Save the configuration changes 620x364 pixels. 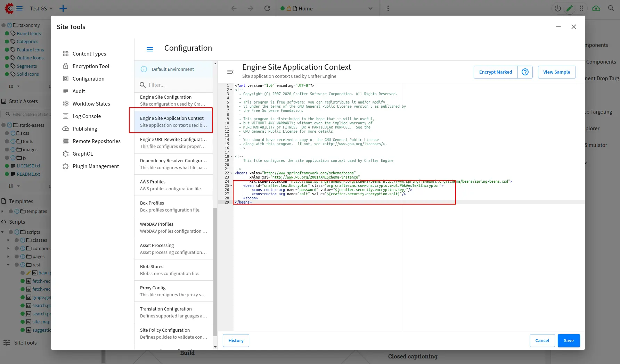[x=568, y=340]
